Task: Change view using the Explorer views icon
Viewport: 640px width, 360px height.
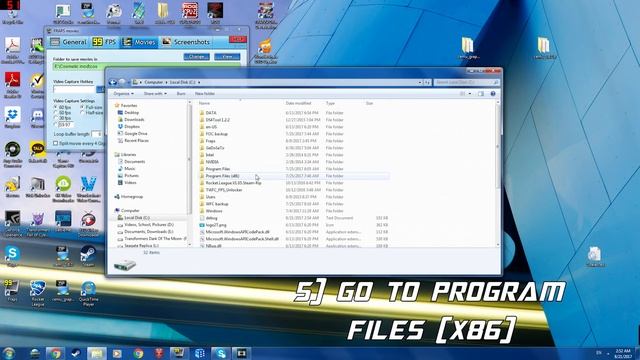Action: (x=462, y=94)
